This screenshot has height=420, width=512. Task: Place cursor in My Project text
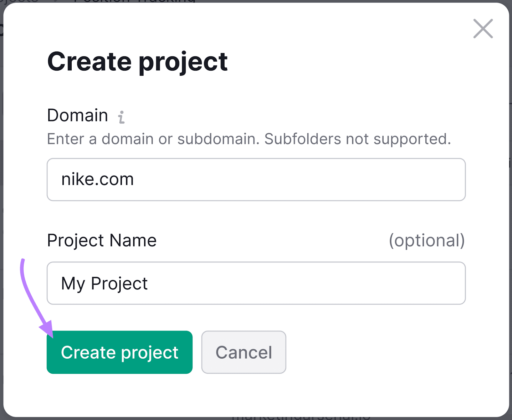coord(104,284)
